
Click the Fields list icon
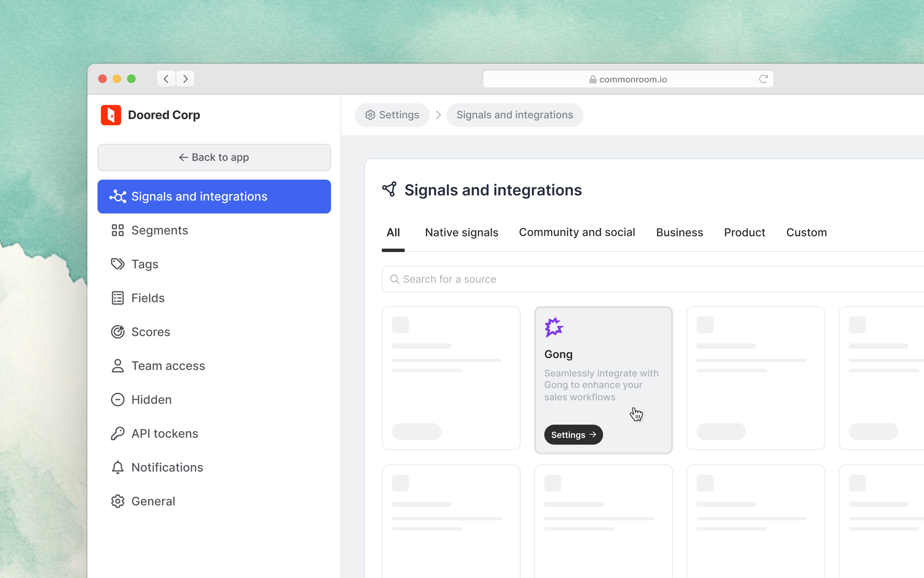coord(118,298)
